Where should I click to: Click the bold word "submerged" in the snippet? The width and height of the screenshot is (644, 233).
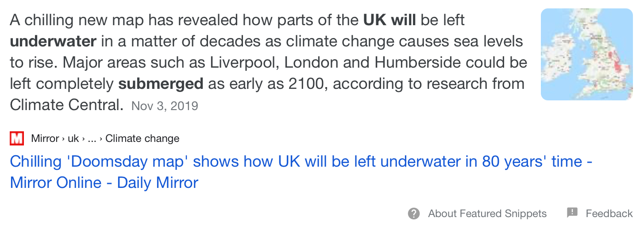(x=161, y=84)
